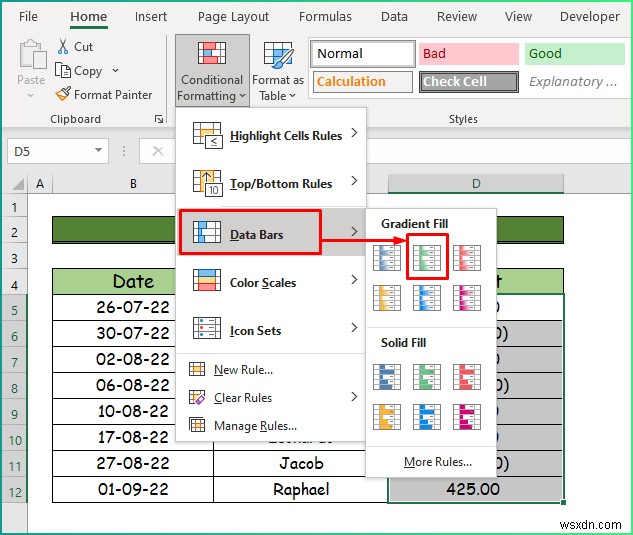Open Highlight Cells Rules submenu

point(271,135)
